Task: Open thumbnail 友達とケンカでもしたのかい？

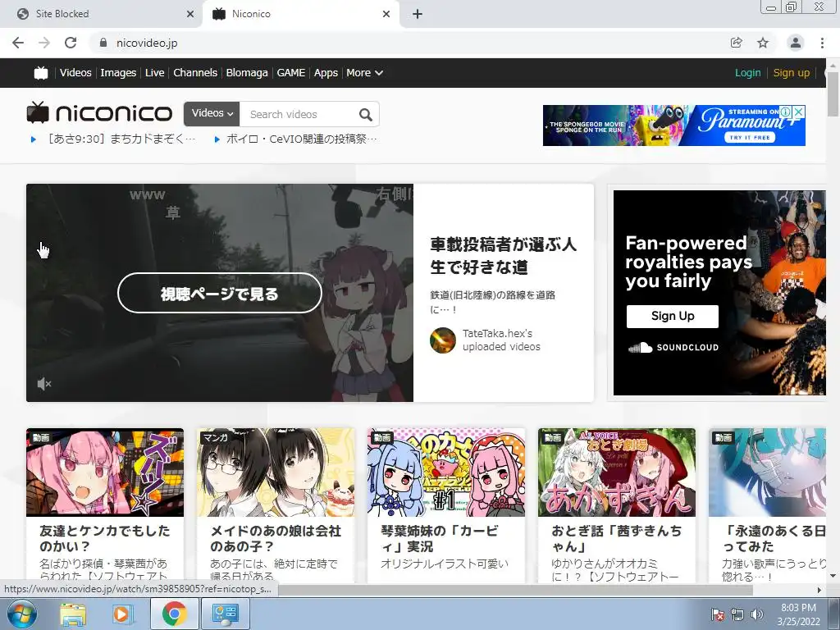Action: tap(105, 472)
